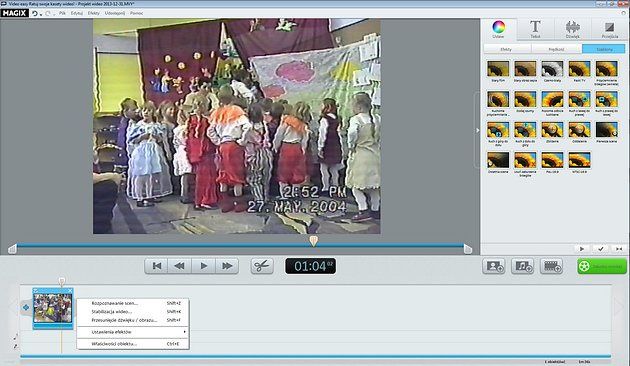The width and height of the screenshot is (630, 366).
Task: Open the Edytuj menu
Action: [77, 13]
